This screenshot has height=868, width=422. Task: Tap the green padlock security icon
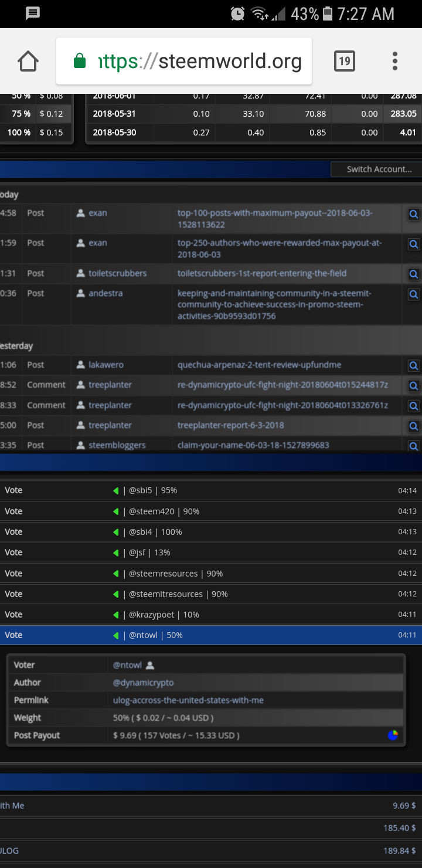[x=80, y=61]
